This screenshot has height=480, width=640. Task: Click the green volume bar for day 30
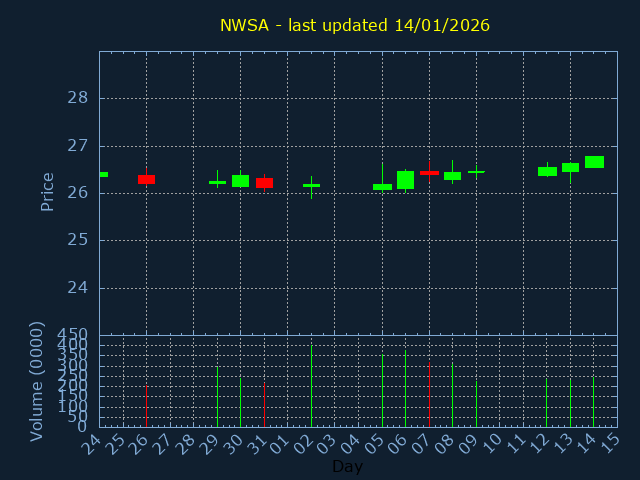click(x=240, y=402)
